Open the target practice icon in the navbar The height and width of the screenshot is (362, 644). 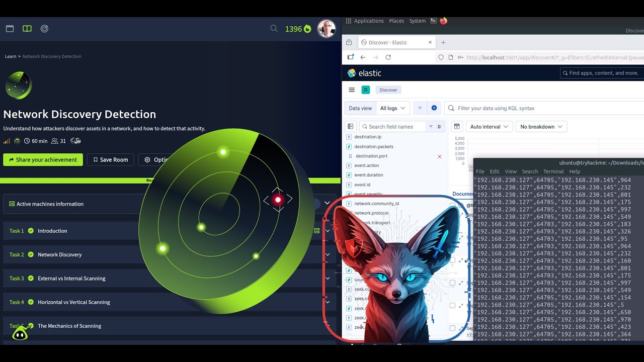44,29
